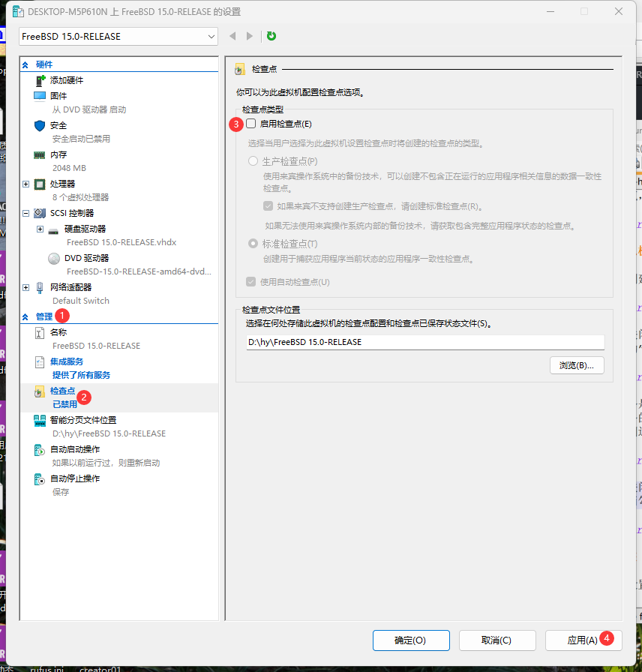This screenshot has height=672, width=642.
Task: Click the 取消(C) button
Action: [x=497, y=640]
